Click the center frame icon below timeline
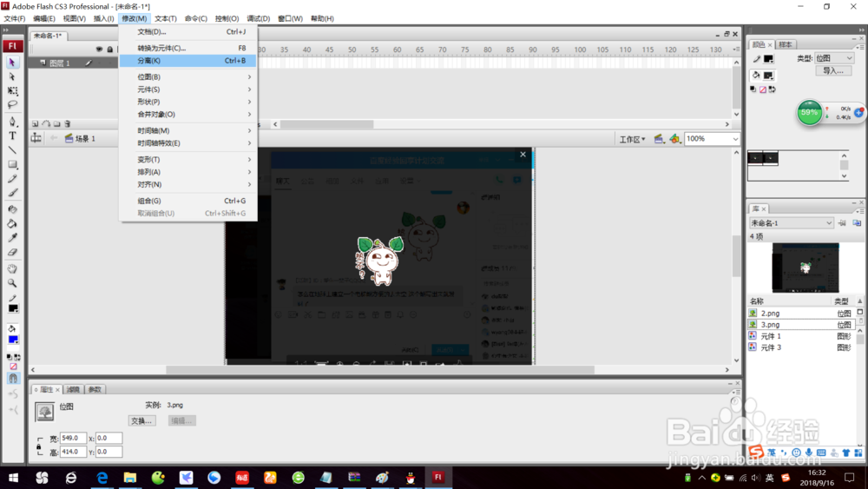Image resolution: width=868 pixels, height=489 pixels. [x=36, y=138]
